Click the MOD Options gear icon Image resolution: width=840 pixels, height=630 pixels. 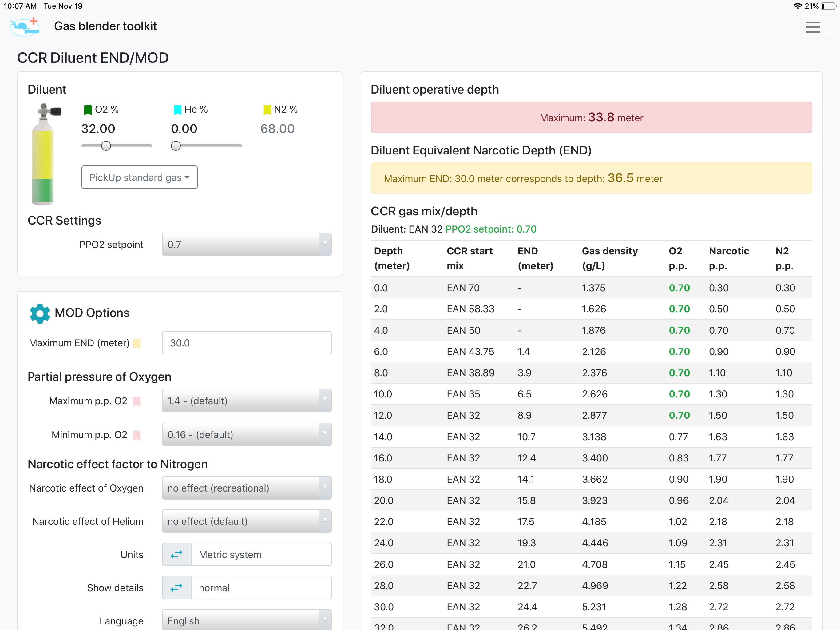pyautogui.click(x=39, y=313)
